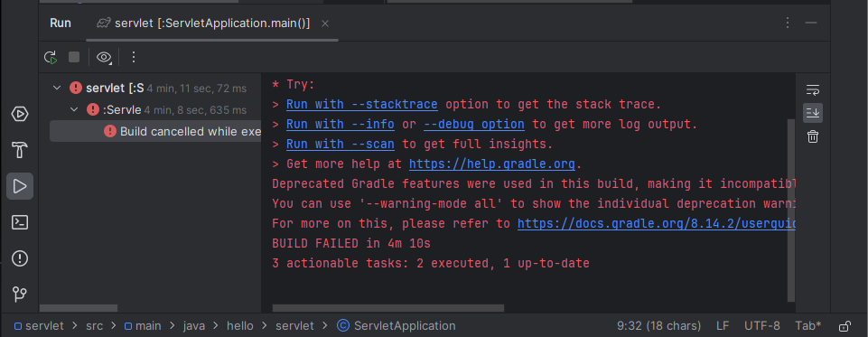This screenshot has height=337, width=868.
Task: Click main breadcrumb in navigation bar
Action: click(143, 326)
